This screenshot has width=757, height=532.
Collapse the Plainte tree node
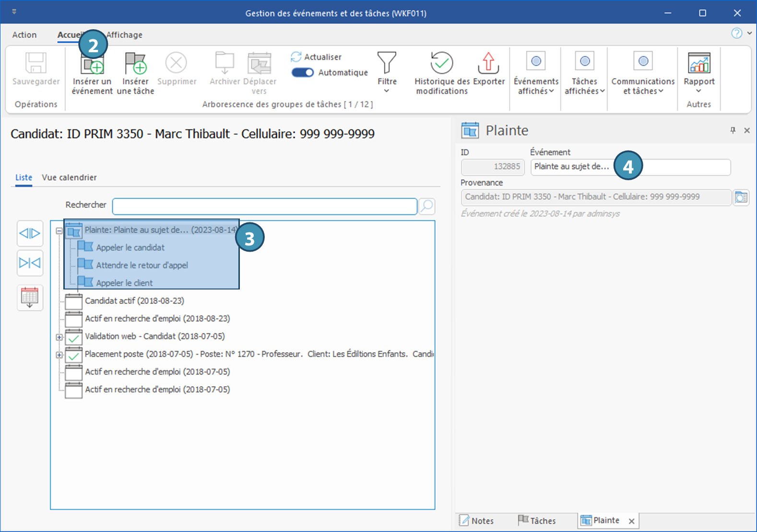(59, 231)
